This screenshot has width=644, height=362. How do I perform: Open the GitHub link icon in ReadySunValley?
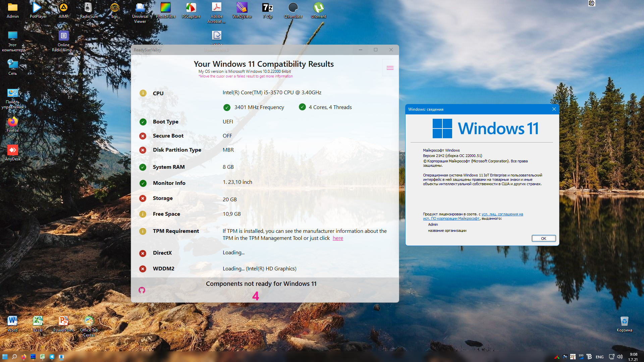[142, 290]
